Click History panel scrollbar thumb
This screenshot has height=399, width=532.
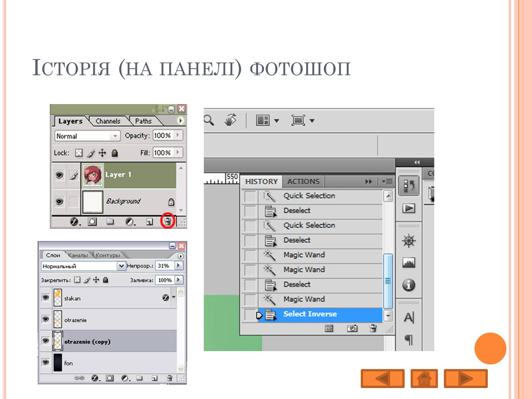coord(388,281)
